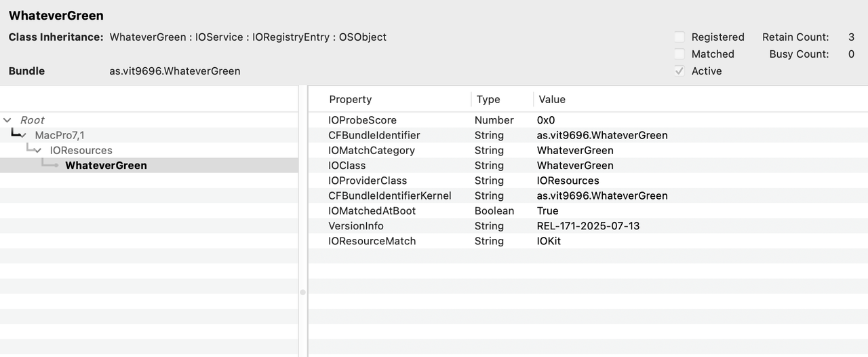The width and height of the screenshot is (868, 357).
Task: Select the IOResources tree entry
Action: click(x=81, y=150)
